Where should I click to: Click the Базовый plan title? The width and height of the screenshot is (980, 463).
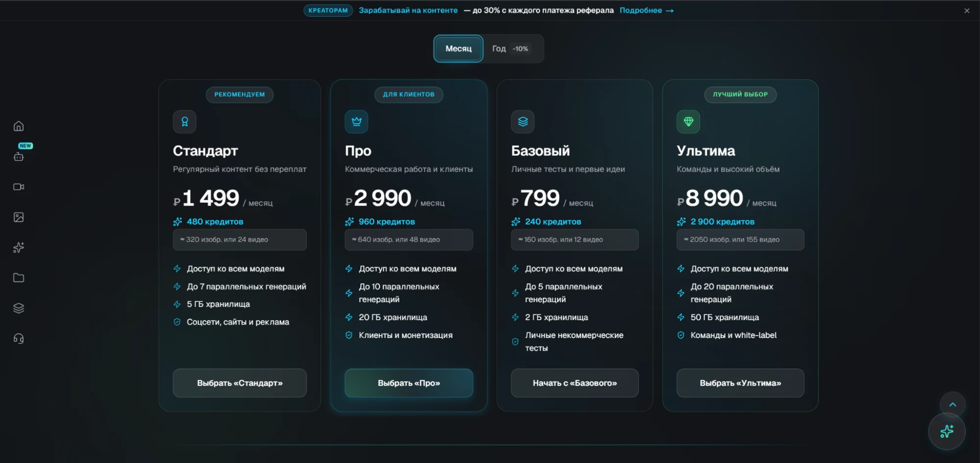point(540,151)
